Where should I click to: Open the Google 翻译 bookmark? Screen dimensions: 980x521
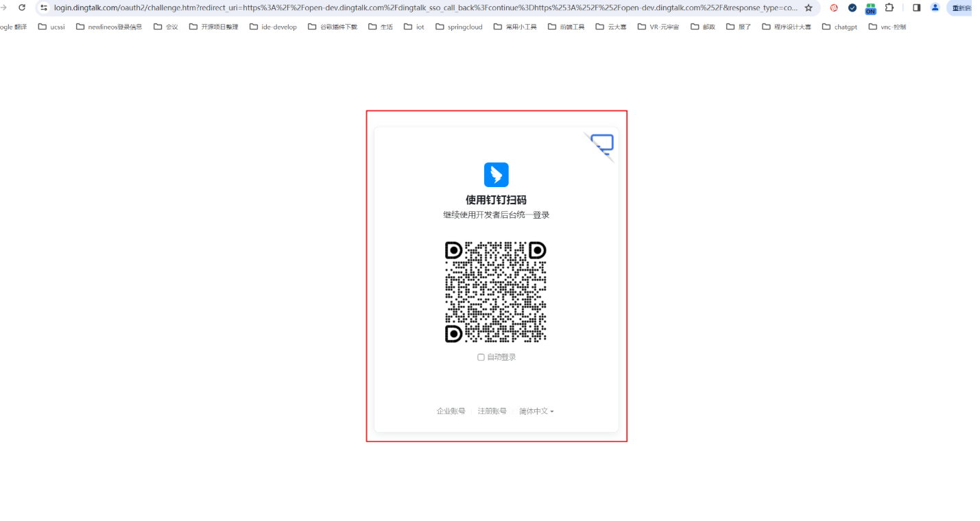pyautogui.click(x=13, y=27)
